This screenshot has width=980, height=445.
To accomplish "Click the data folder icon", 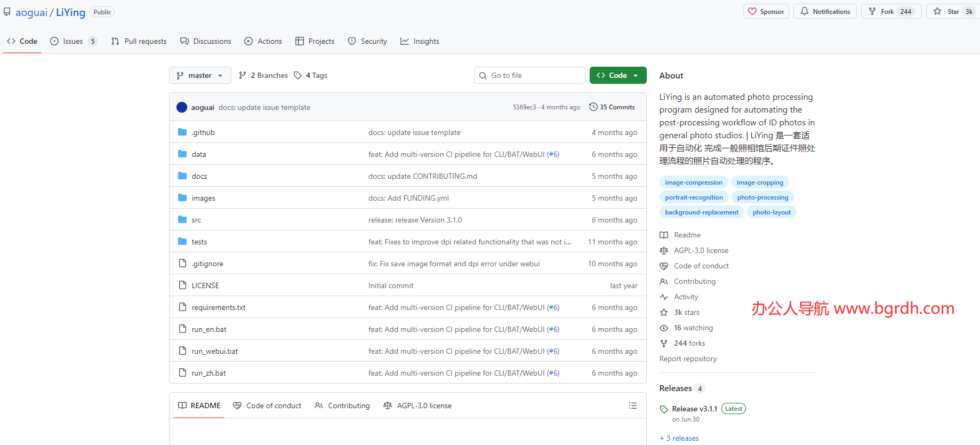I will 182,154.
